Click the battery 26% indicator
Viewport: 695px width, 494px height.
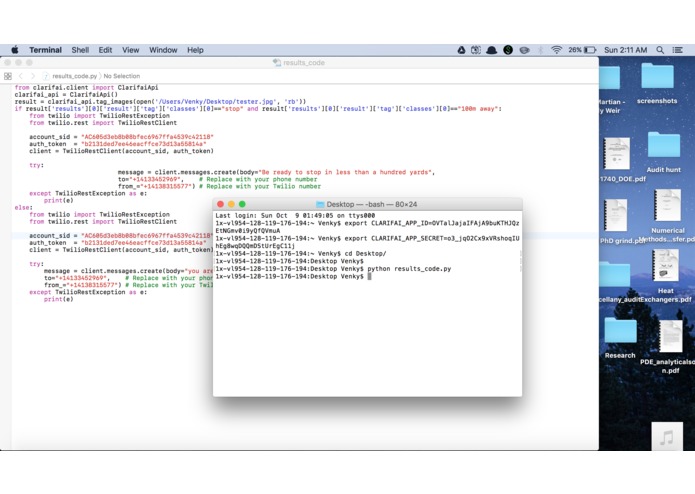[x=582, y=50]
